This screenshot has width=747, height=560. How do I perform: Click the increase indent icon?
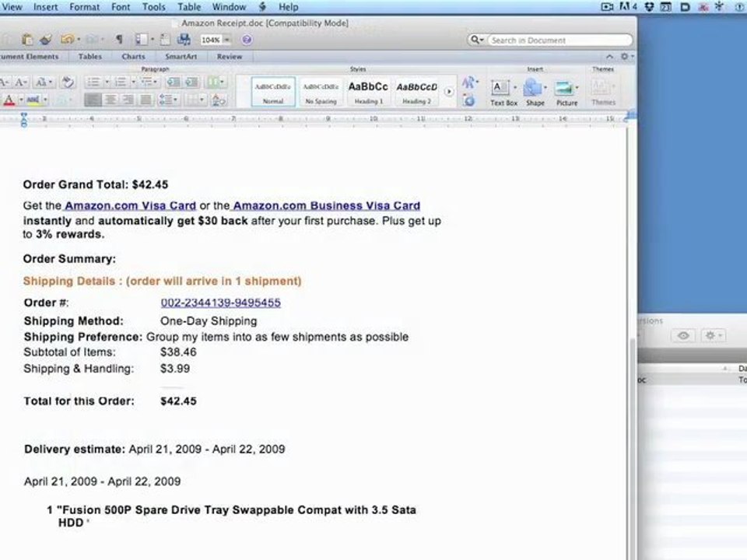point(191,82)
